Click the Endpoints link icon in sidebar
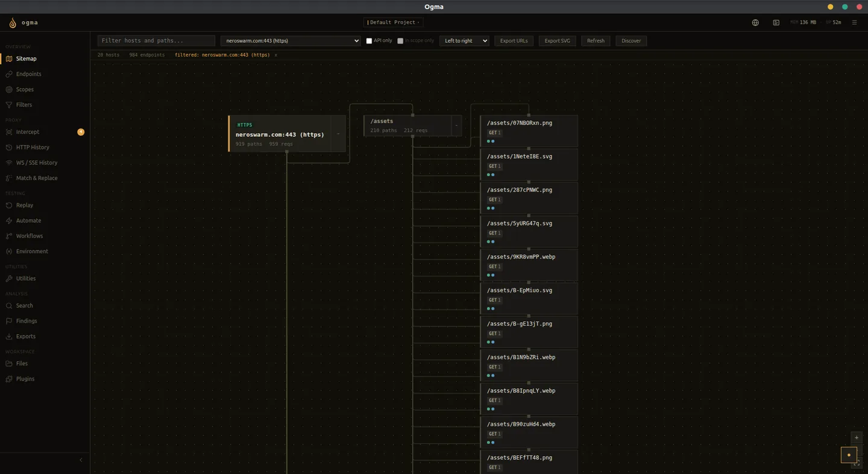Image resolution: width=868 pixels, height=474 pixels. pos(9,74)
